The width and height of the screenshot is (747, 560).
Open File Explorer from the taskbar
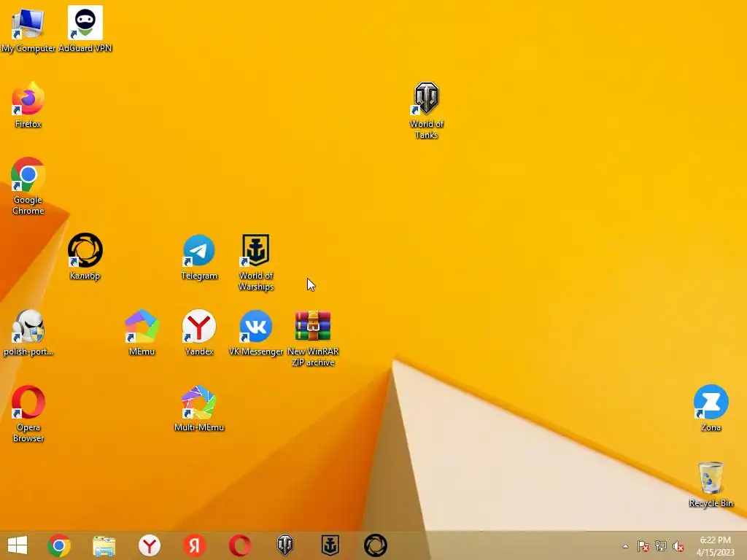point(104,545)
